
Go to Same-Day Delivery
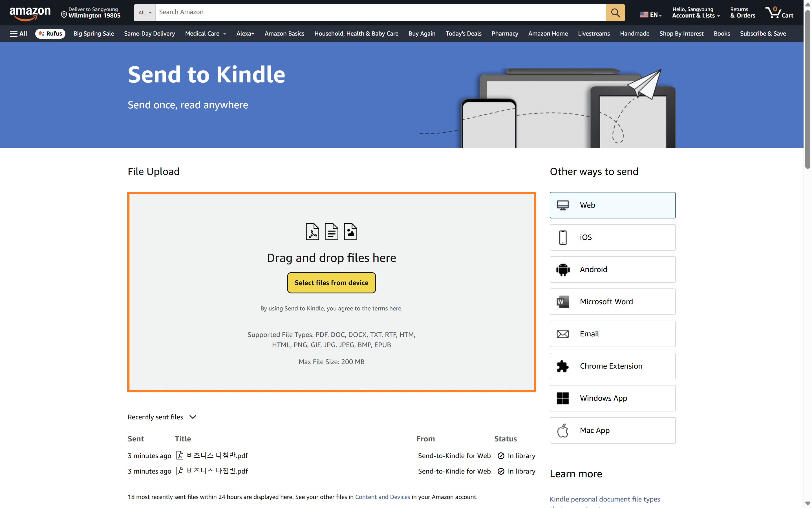[x=149, y=34]
